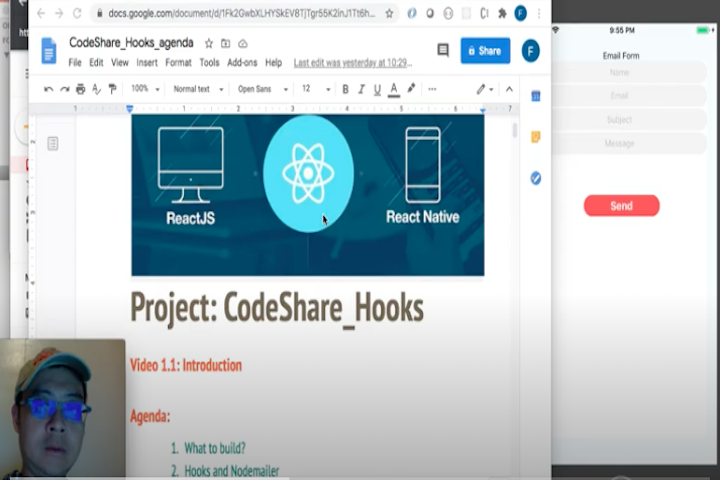Open the Add-ons menu

pos(242,62)
